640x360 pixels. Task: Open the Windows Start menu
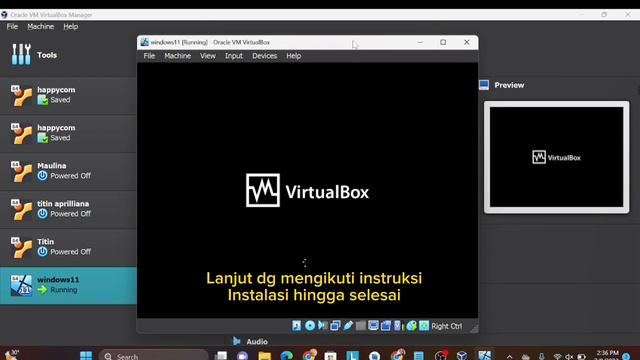pyautogui.click(x=86, y=356)
